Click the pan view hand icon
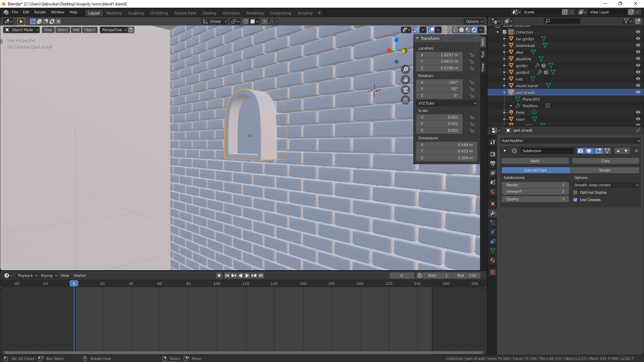This screenshot has height=362, width=644. (x=406, y=80)
